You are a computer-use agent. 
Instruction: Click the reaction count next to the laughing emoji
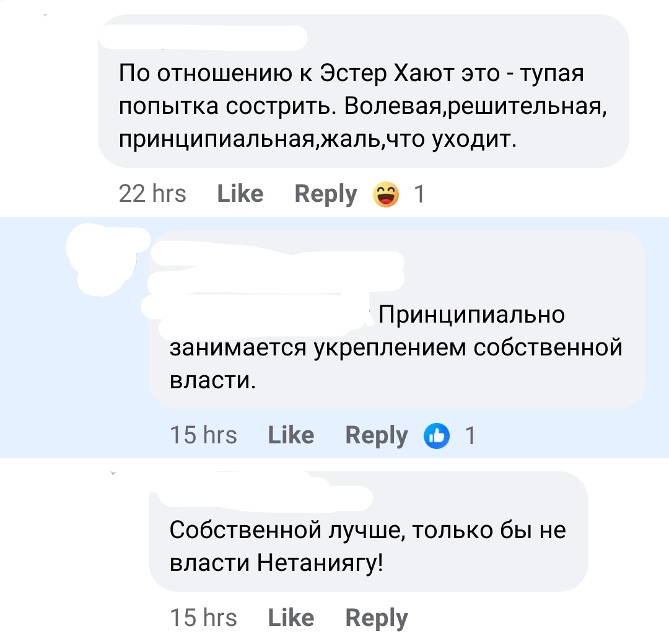coord(420,193)
